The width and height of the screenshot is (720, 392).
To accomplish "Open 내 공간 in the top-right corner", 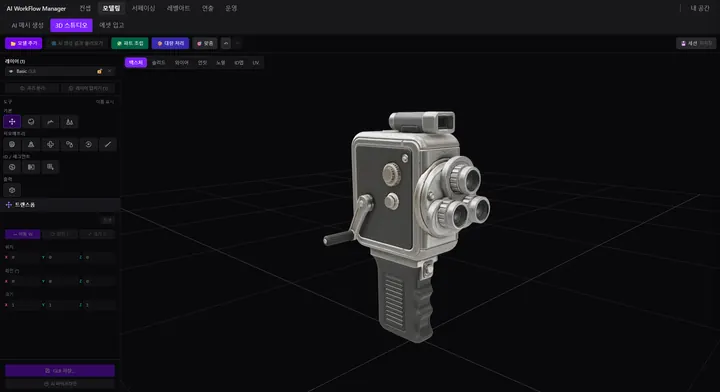I will pos(700,8).
